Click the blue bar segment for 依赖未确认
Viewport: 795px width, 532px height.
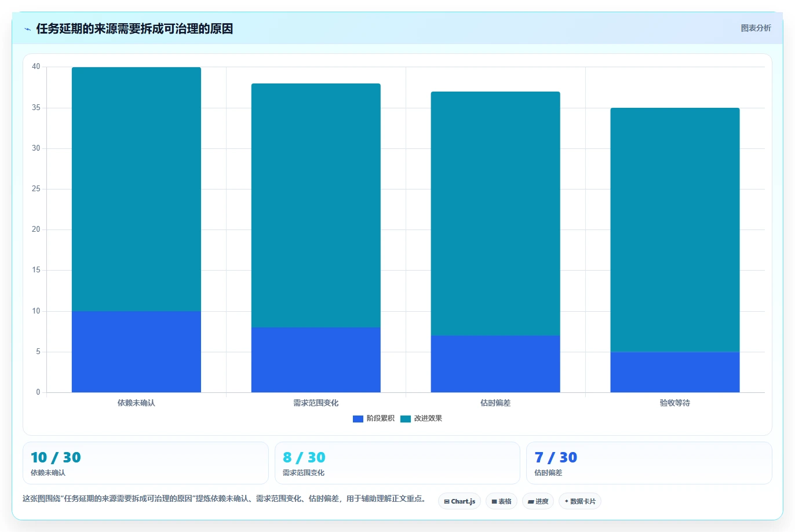(136, 352)
